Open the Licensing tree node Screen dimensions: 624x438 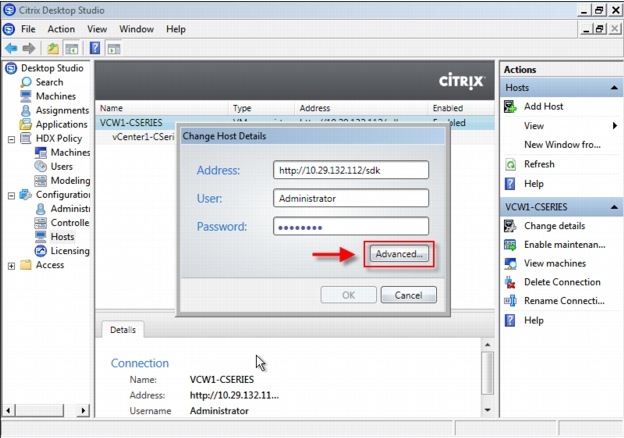point(70,251)
